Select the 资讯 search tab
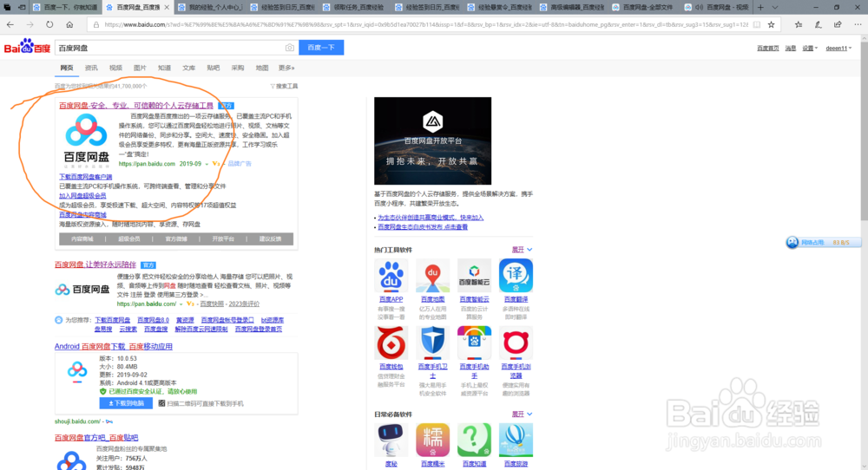The width and height of the screenshot is (868, 470). (x=91, y=68)
